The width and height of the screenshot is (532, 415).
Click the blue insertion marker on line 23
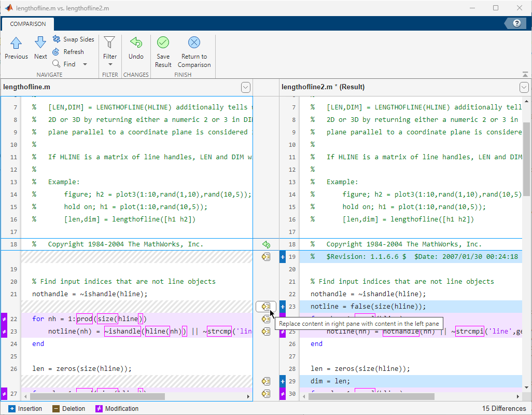coord(283,307)
